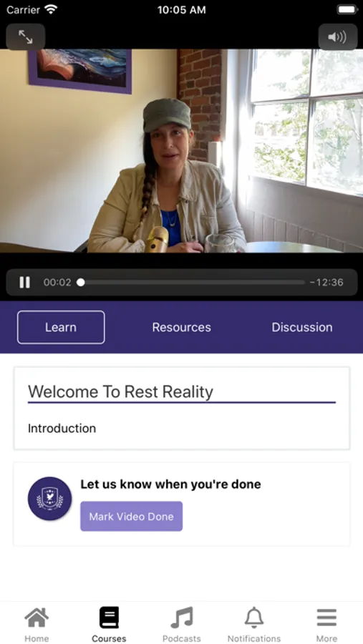The image size is (363, 644).
Task: Expand the video to fullscreen
Action: (26, 37)
